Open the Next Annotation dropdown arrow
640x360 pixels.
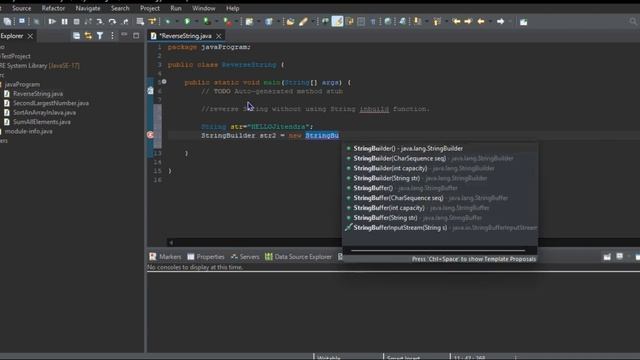tap(426, 22)
